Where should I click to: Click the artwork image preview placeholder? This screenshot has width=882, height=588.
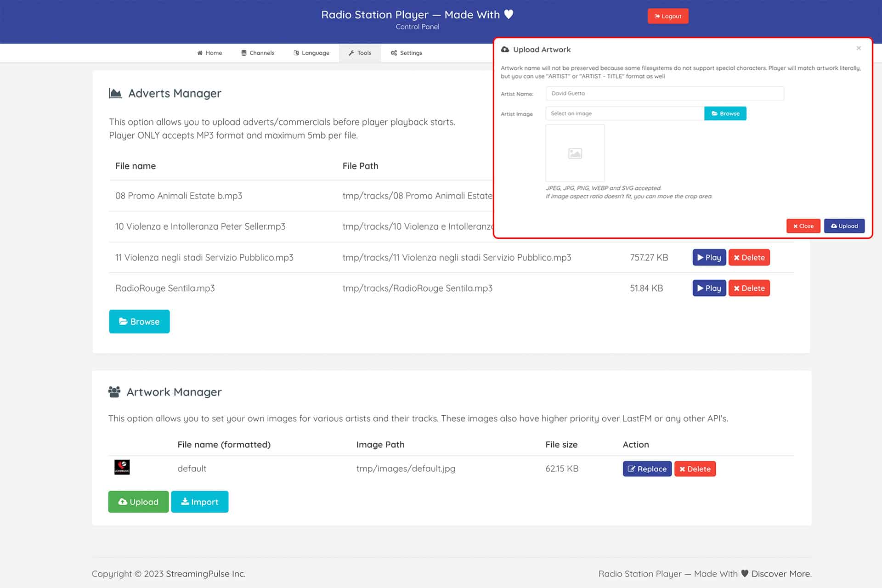pyautogui.click(x=575, y=153)
